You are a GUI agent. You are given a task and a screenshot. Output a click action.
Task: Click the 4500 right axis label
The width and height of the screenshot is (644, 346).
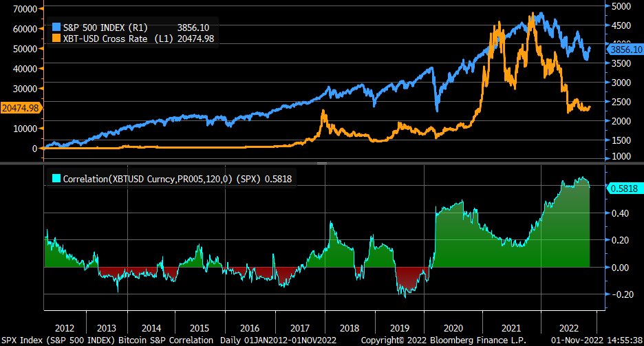[621, 25]
